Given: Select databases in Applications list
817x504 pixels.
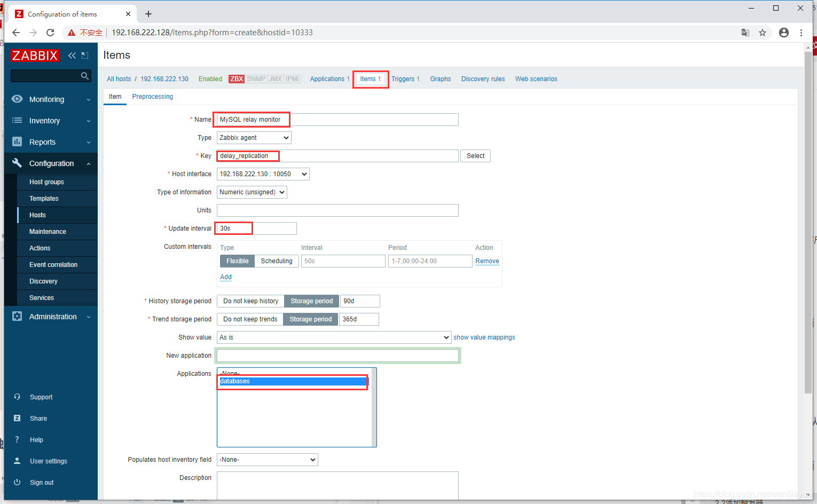Looking at the screenshot, I should [293, 381].
